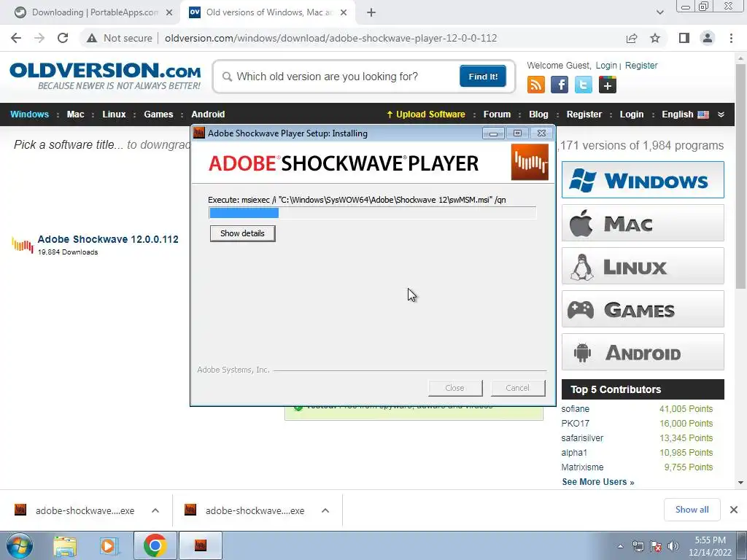Open contributor sofiane profile
747x560 pixels.
pyautogui.click(x=575, y=409)
